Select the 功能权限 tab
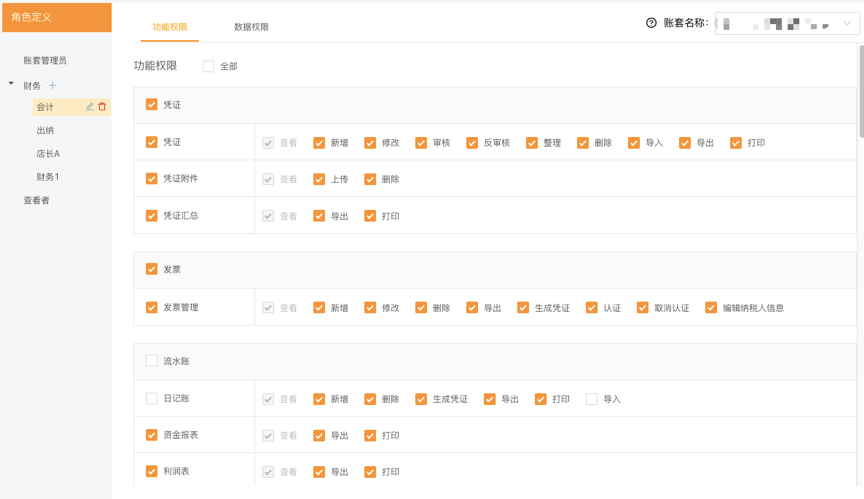The height and width of the screenshot is (499, 864). pos(169,27)
